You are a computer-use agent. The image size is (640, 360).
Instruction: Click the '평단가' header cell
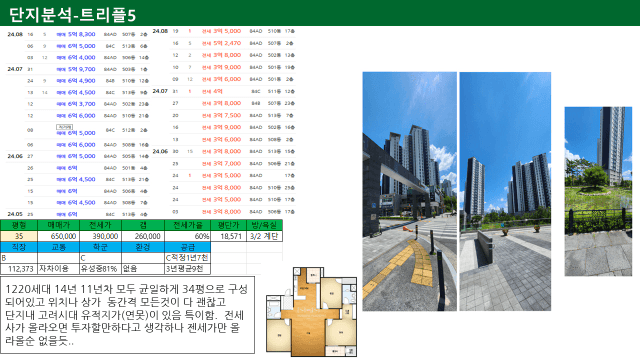click(228, 225)
